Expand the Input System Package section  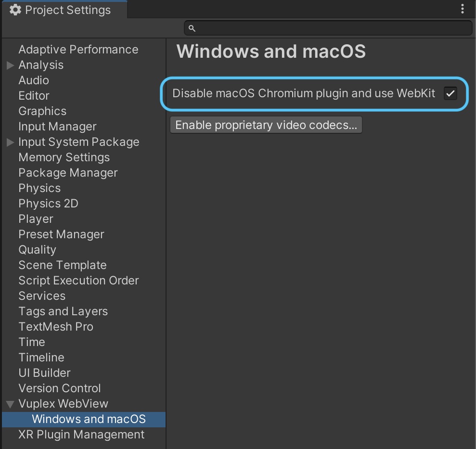9,142
